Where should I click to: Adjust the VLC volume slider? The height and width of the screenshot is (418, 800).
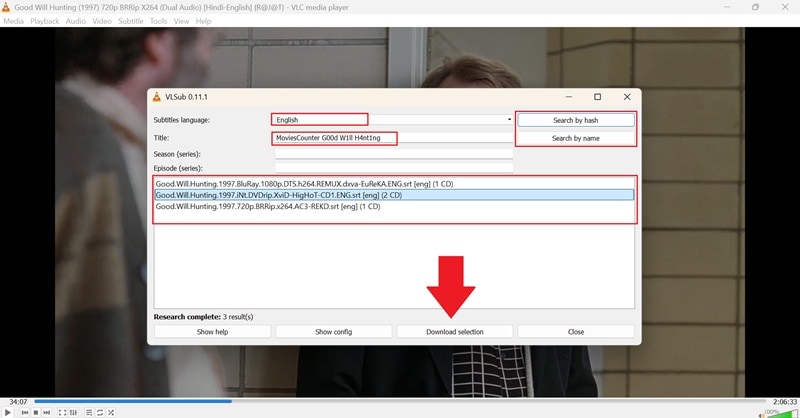point(782,413)
